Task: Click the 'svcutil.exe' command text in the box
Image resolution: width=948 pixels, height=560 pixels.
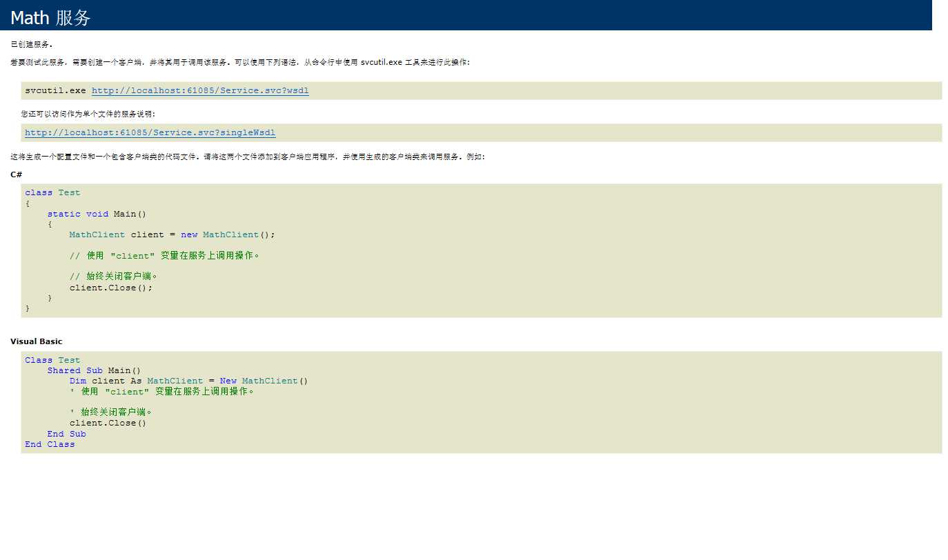Action: tap(55, 90)
